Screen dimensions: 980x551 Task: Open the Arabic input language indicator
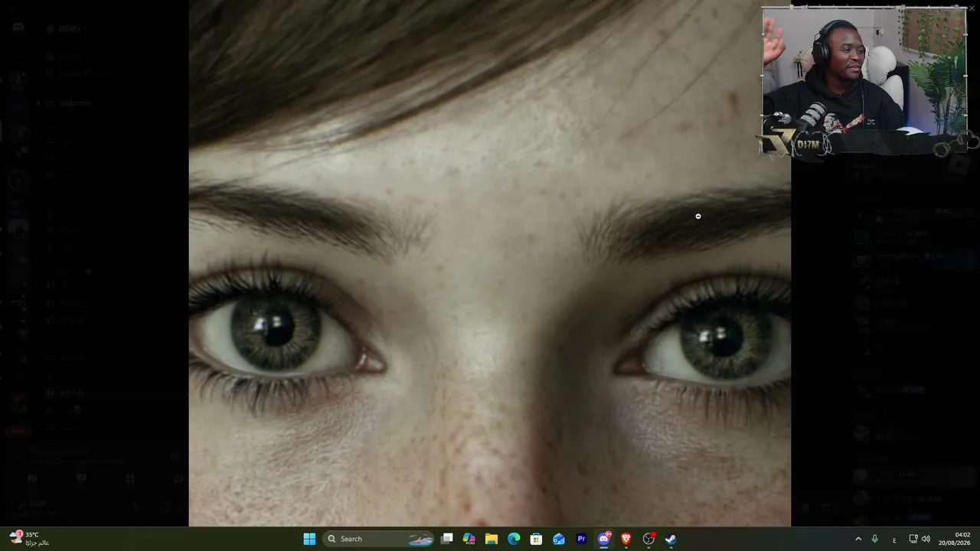click(894, 539)
